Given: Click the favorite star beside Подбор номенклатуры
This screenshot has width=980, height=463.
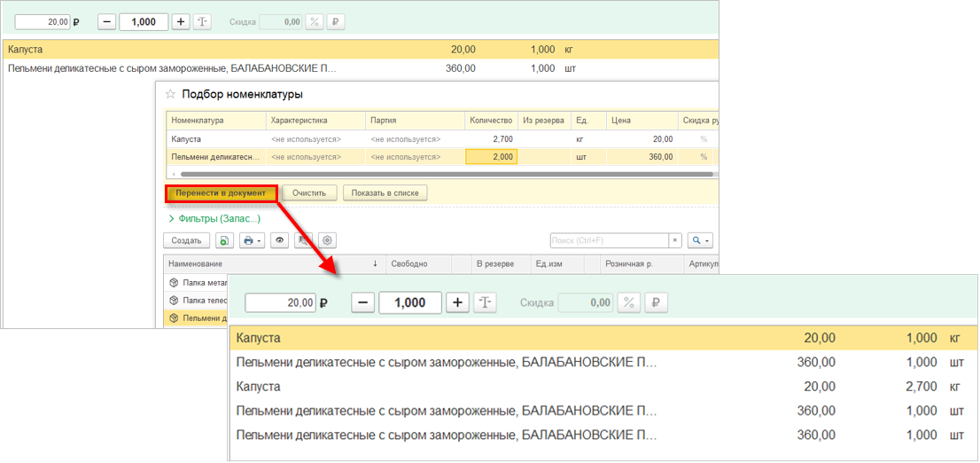Looking at the screenshot, I should tap(170, 94).
